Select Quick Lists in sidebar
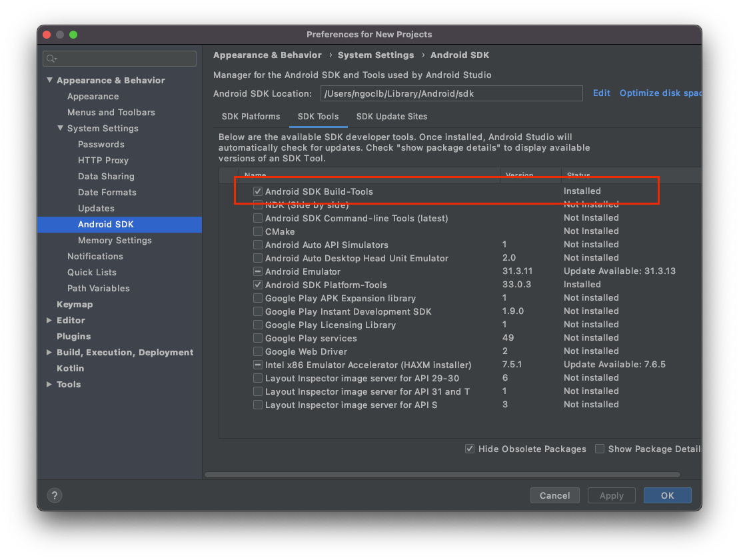The height and width of the screenshot is (560, 739). pyautogui.click(x=91, y=273)
